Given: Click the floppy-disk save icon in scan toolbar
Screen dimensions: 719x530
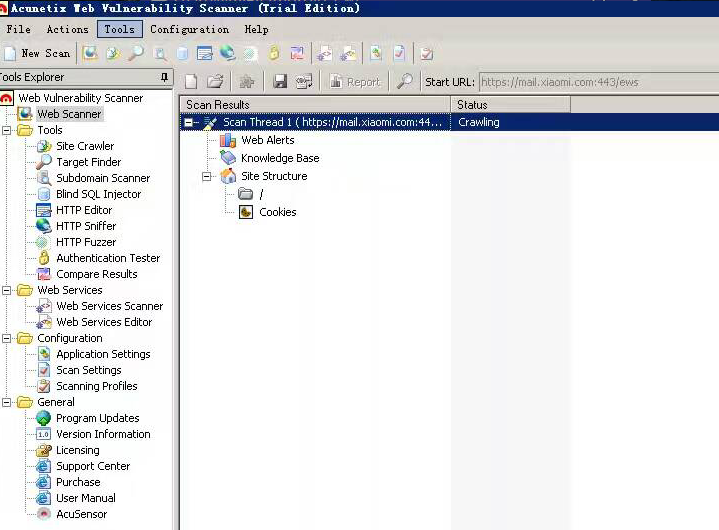Looking at the screenshot, I should (280, 82).
